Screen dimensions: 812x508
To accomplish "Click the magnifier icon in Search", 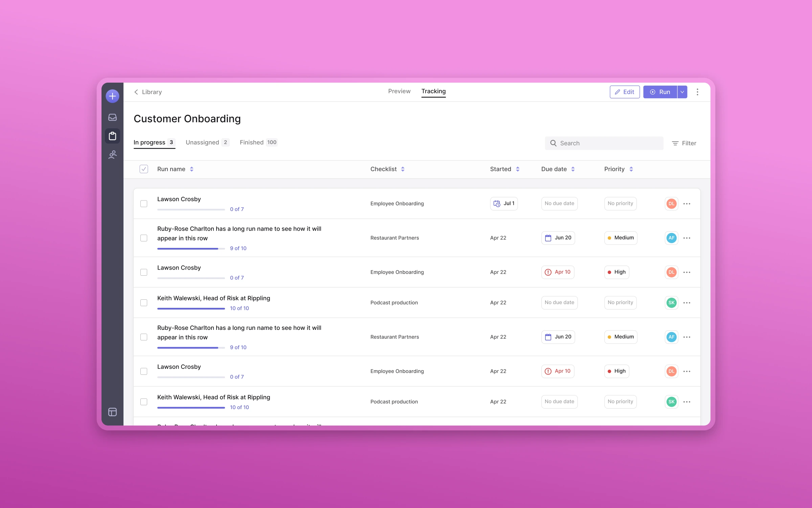I will [553, 143].
